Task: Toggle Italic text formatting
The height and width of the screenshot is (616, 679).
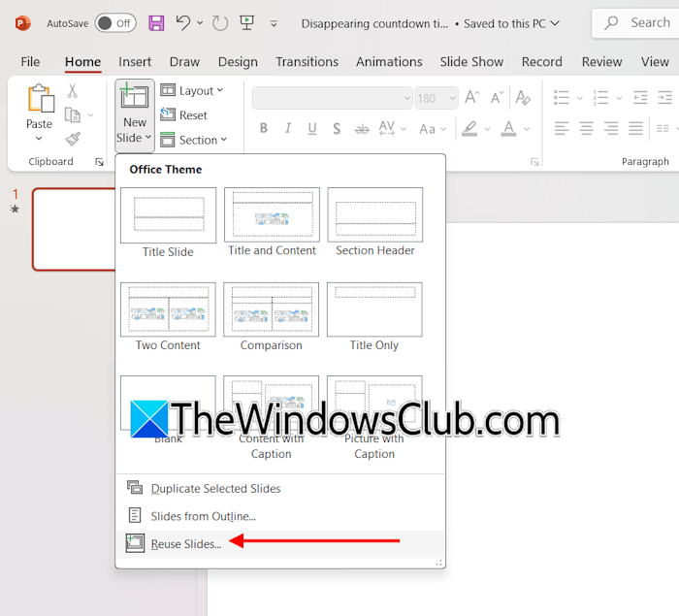Action: click(287, 128)
